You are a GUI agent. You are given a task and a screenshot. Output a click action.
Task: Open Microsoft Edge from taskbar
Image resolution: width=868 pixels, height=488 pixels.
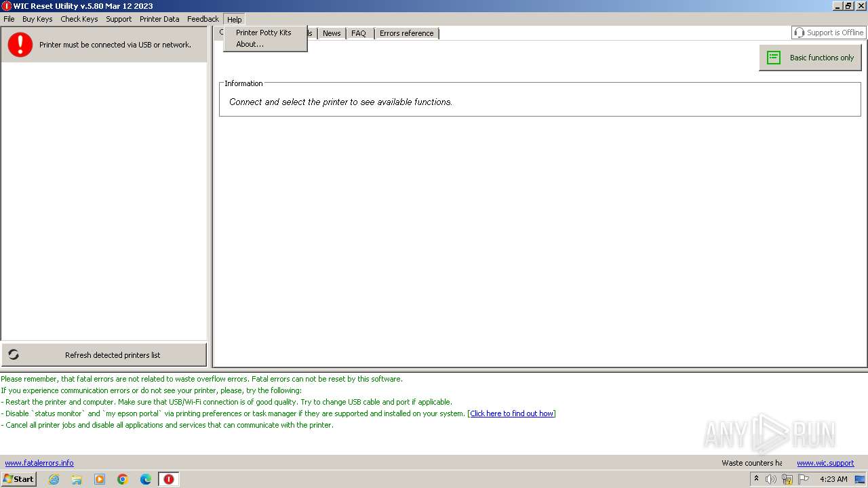coord(146,479)
